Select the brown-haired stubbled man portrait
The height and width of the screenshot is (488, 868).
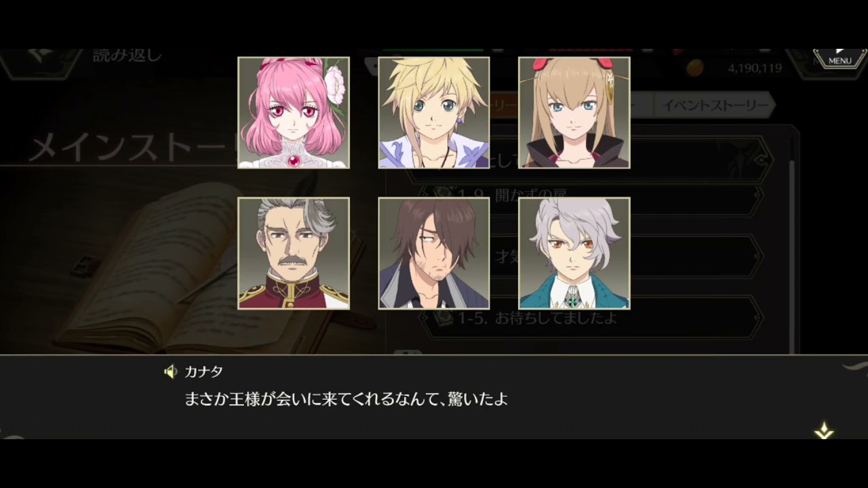click(434, 253)
